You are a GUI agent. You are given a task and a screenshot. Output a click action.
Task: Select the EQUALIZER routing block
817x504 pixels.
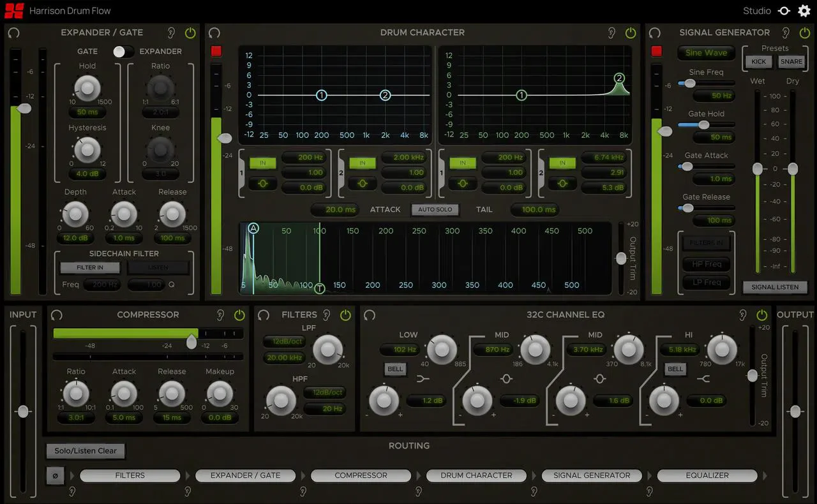coord(707,475)
